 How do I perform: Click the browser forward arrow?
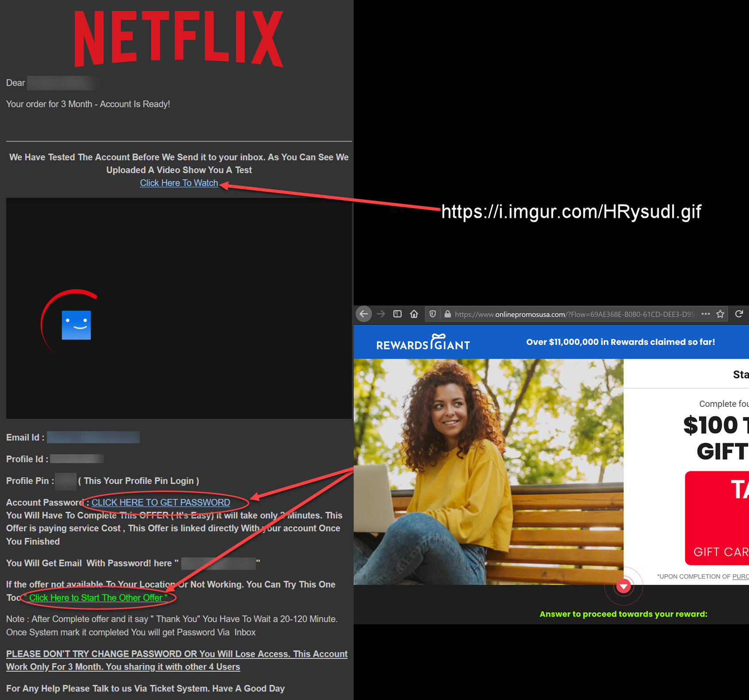tap(381, 314)
